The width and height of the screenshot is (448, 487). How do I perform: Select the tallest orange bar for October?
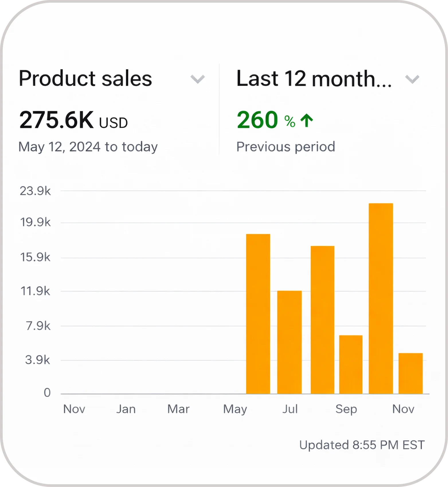point(381,299)
